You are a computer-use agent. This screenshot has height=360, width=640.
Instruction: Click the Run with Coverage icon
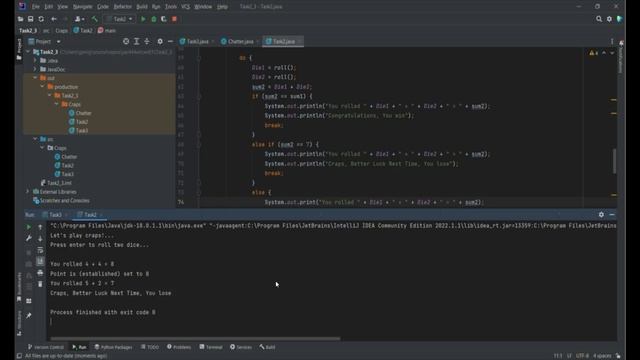tap(164, 19)
